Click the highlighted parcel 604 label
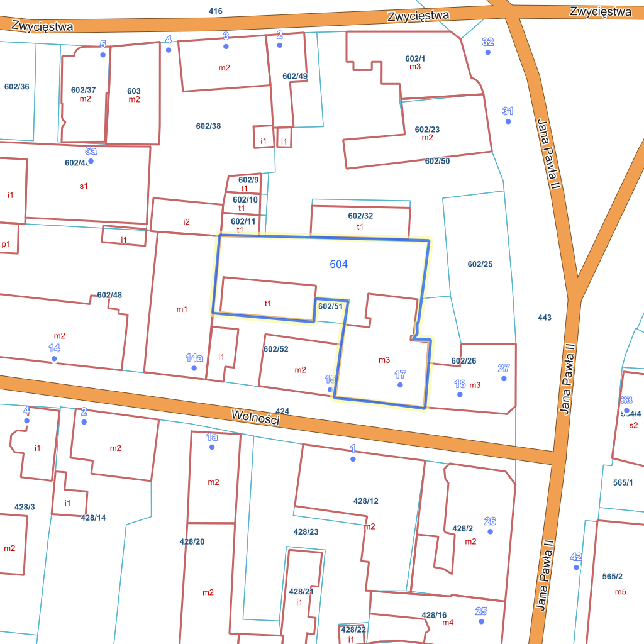The height and width of the screenshot is (644, 644). [338, 265]
